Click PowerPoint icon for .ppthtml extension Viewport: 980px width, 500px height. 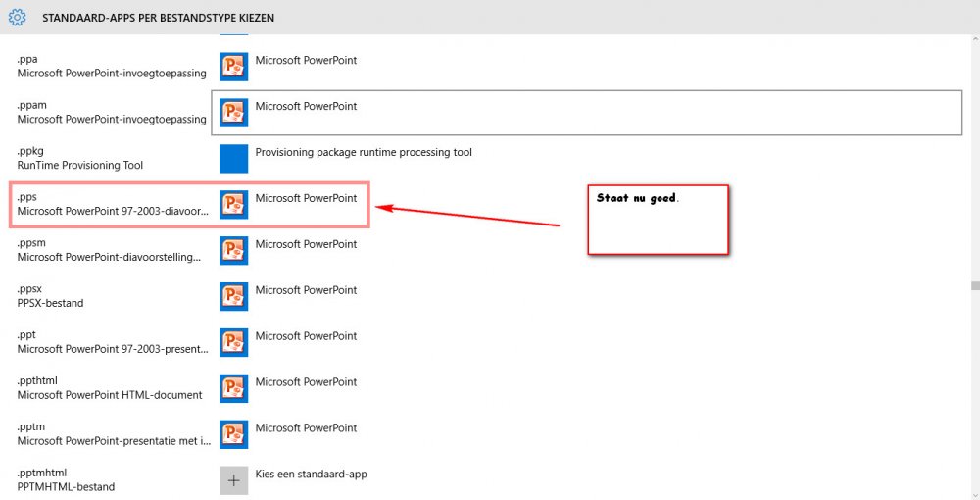pos(233,389)
